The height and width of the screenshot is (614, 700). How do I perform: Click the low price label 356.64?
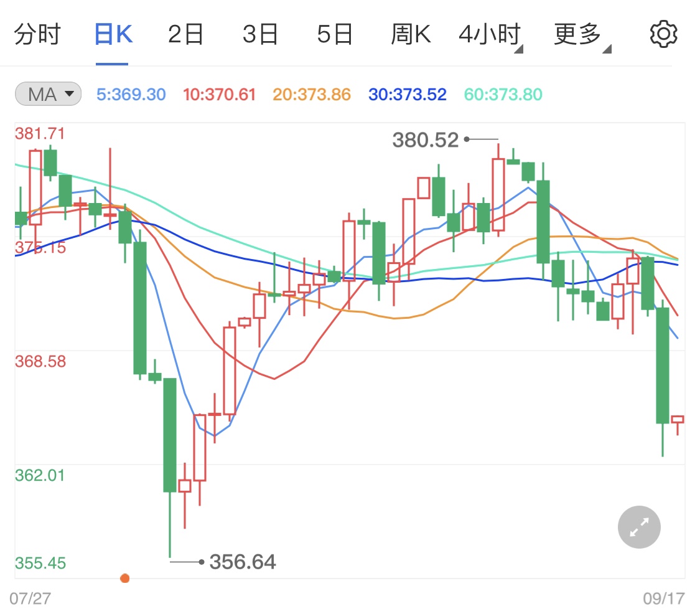(x=243, y=562)
